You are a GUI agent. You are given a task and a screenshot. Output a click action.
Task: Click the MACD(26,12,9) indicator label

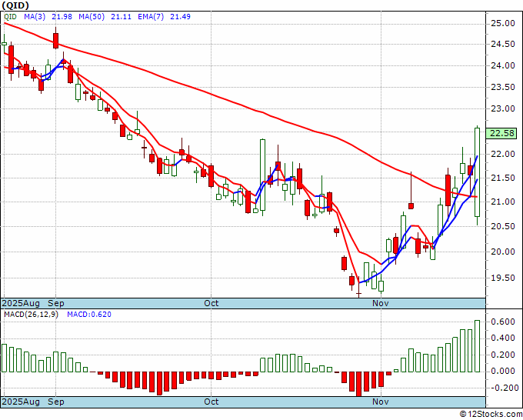coord(31,315)
